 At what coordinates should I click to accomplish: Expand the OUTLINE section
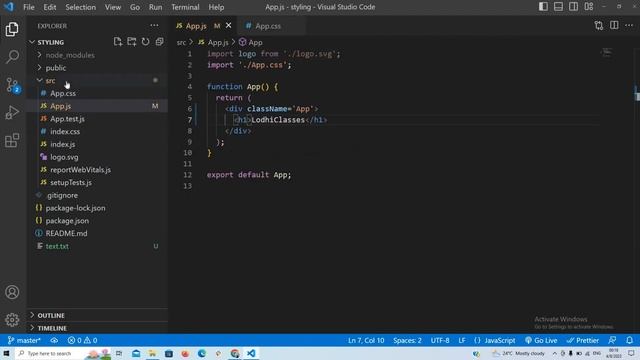[98, 315]
